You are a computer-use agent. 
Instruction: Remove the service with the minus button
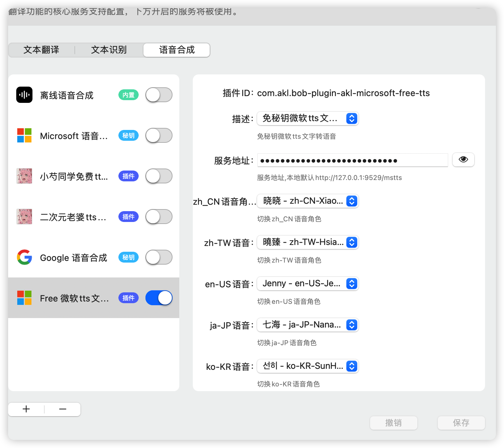click(63, 409)
